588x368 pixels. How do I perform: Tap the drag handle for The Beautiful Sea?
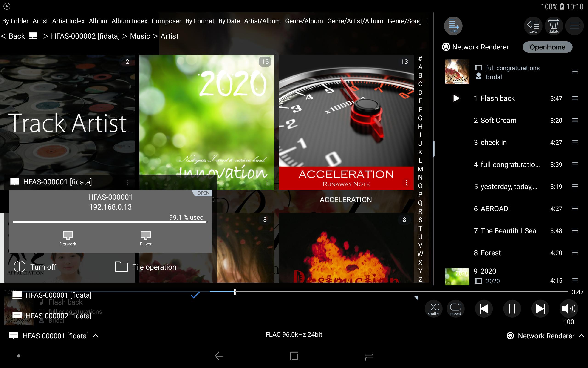575,231
